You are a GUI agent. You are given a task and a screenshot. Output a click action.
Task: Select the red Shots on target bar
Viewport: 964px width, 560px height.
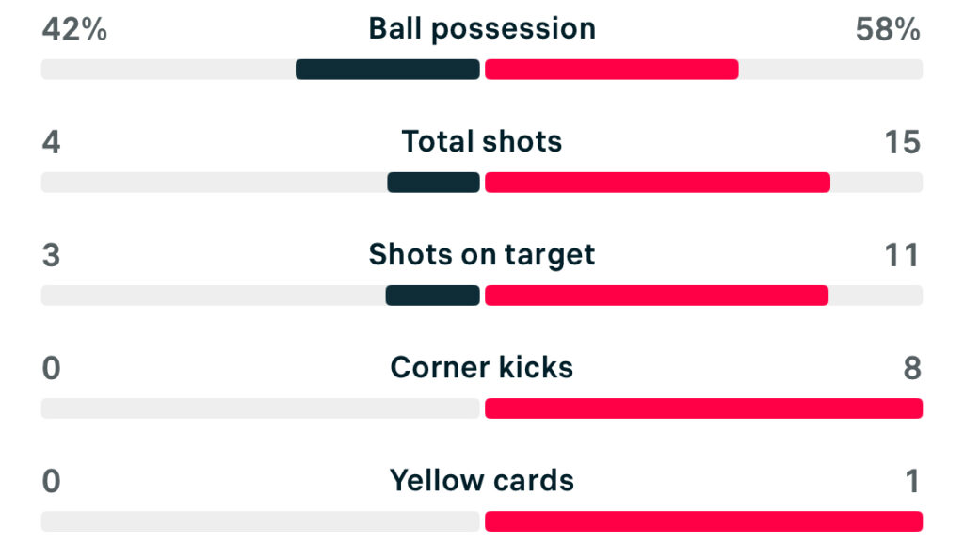coord(656,296)
